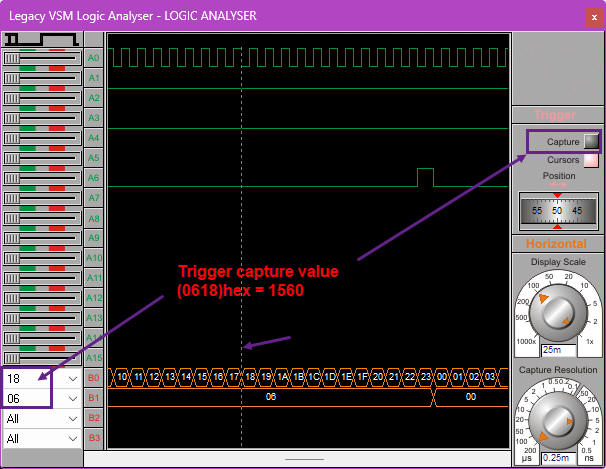Select the B2 bus label

click(94, 418)
